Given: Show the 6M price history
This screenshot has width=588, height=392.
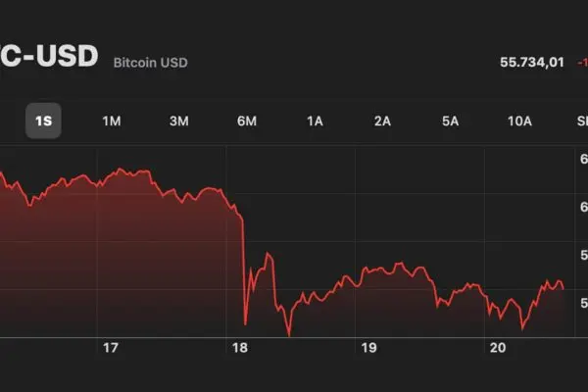Looking at the screenshot, I should 247,122.
